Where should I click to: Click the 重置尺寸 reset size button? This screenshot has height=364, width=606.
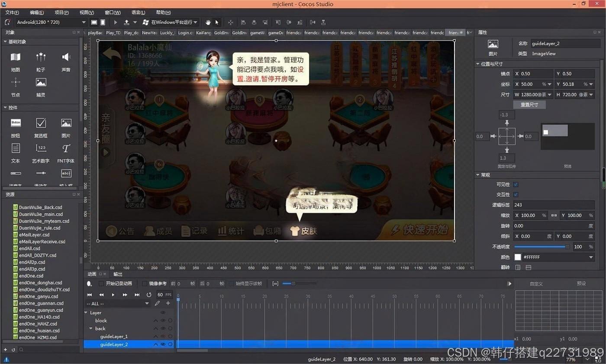point(529,105)
